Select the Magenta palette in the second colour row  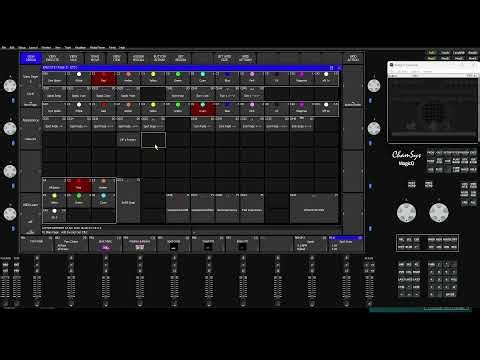click(x=301, y=109)
